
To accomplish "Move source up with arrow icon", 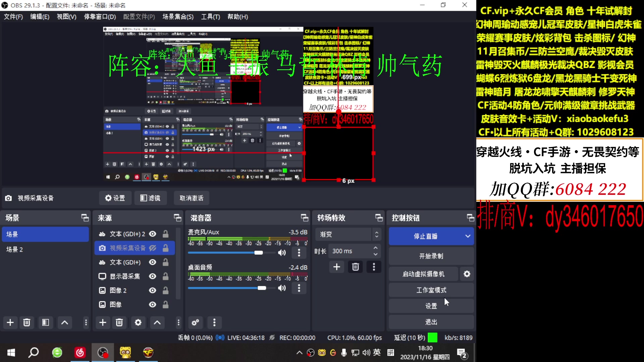I will tap(157, 322).
